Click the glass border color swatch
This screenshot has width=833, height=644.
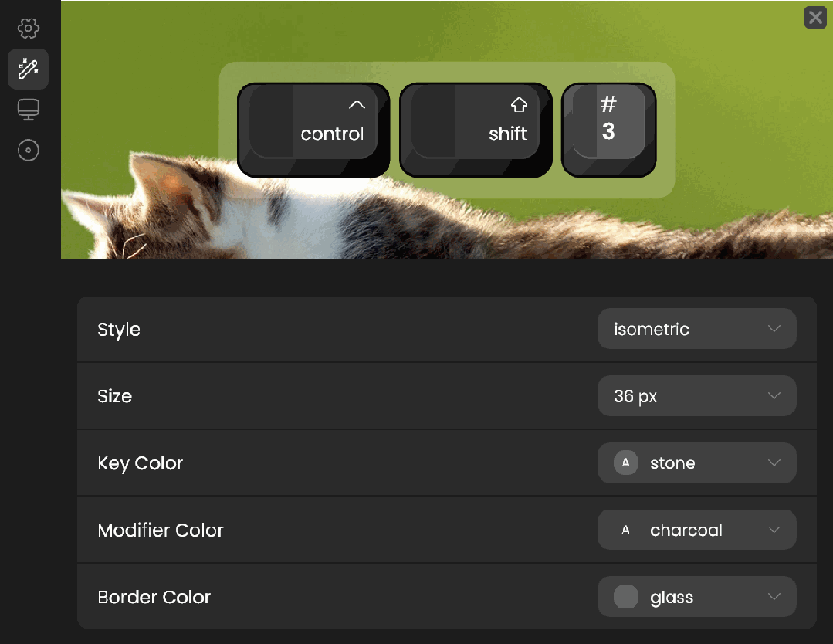point(626,597)
